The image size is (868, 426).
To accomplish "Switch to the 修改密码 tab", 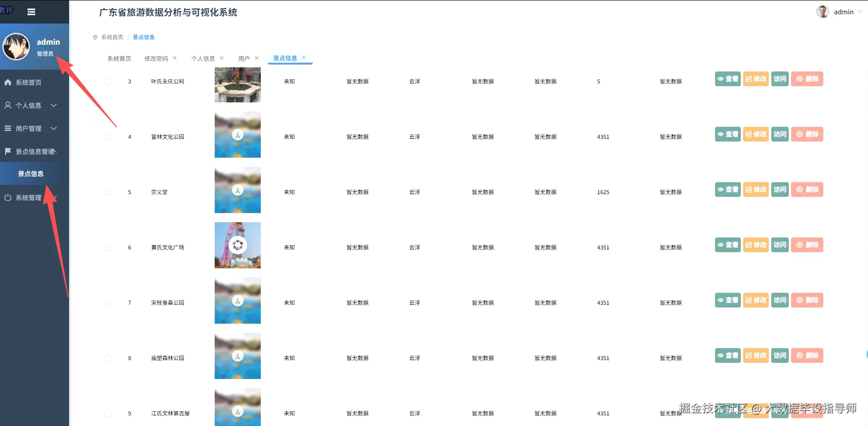I will tap(157, 58).
